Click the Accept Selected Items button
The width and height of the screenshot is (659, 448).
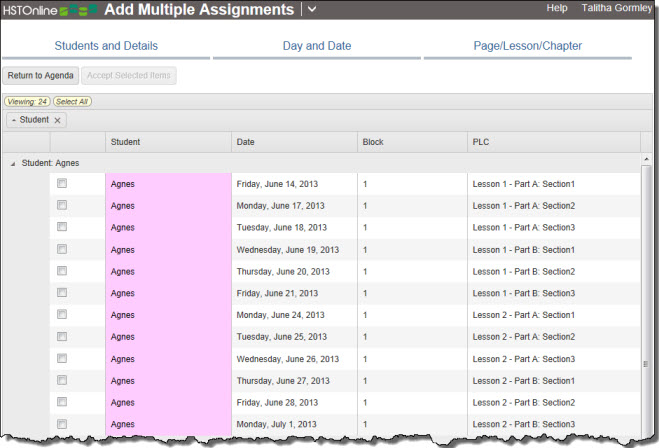129,76
